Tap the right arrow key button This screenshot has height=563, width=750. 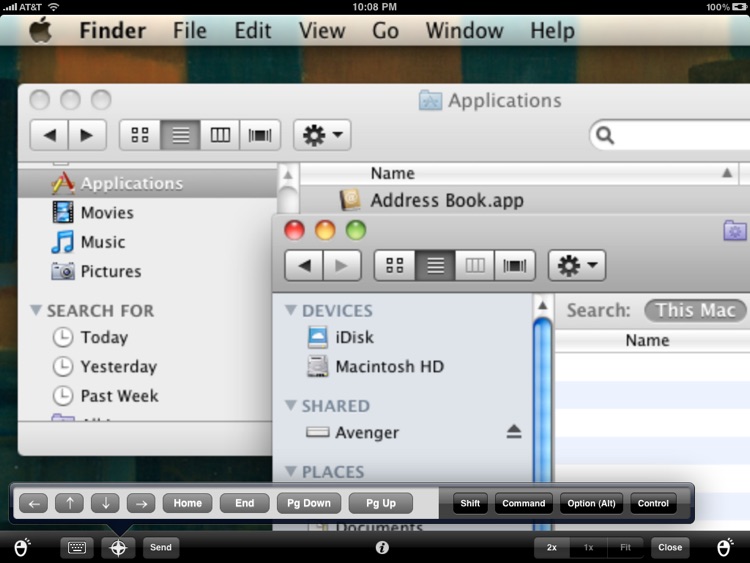point(141,503)
